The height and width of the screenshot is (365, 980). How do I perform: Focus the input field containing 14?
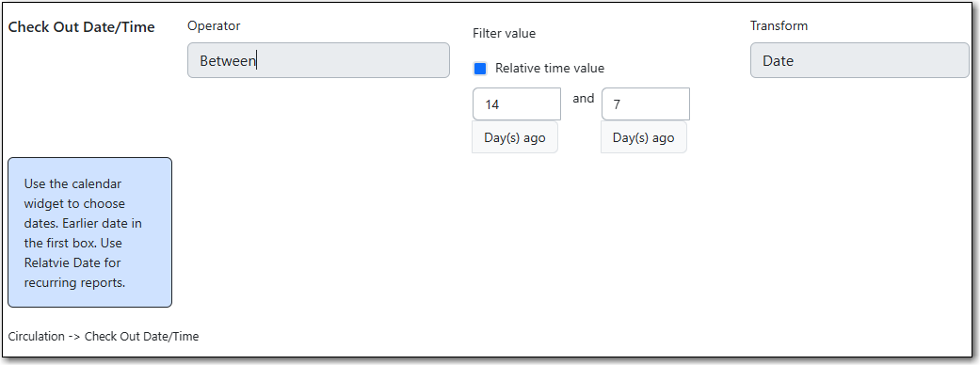[x=517, y=104]
